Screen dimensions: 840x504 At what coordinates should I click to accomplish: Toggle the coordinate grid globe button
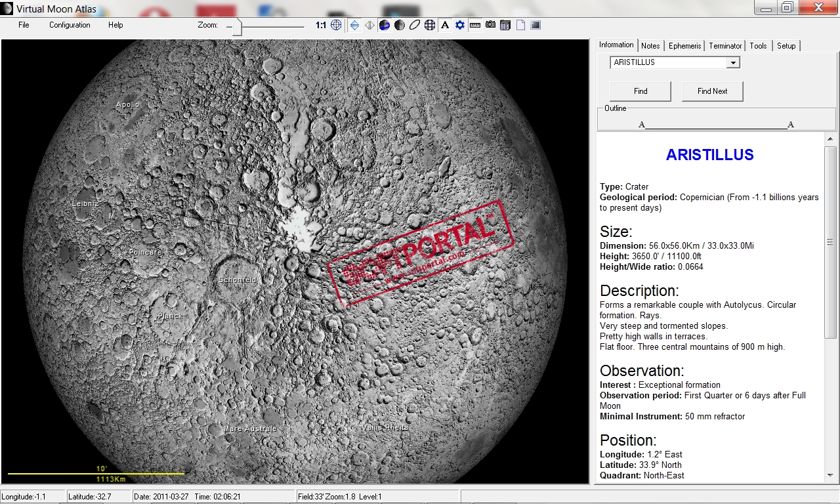point(430,25)
